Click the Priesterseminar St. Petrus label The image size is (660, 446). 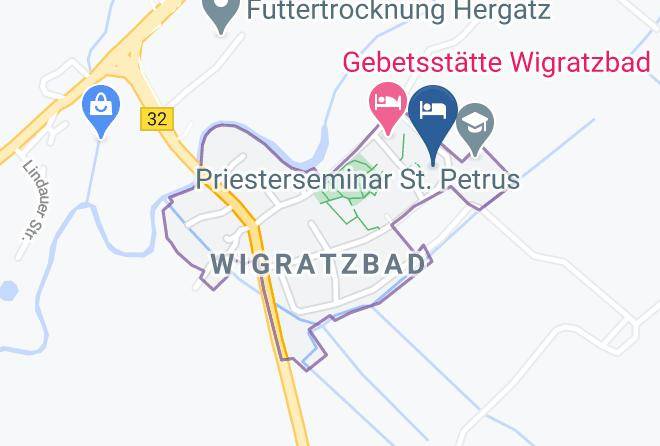pyautogui.click(x=358, y=179)
